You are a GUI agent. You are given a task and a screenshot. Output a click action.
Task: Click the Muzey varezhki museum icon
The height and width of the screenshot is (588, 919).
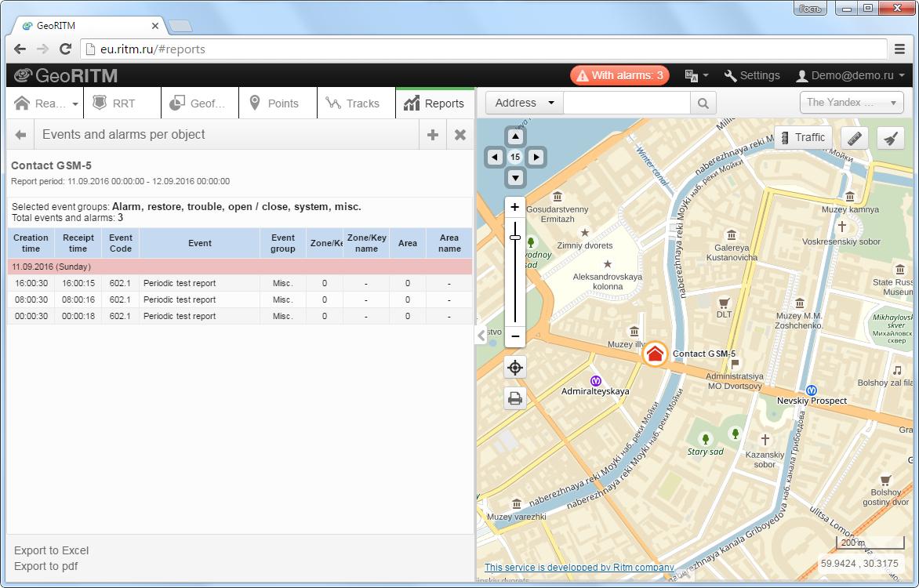(x=517, y=503)
